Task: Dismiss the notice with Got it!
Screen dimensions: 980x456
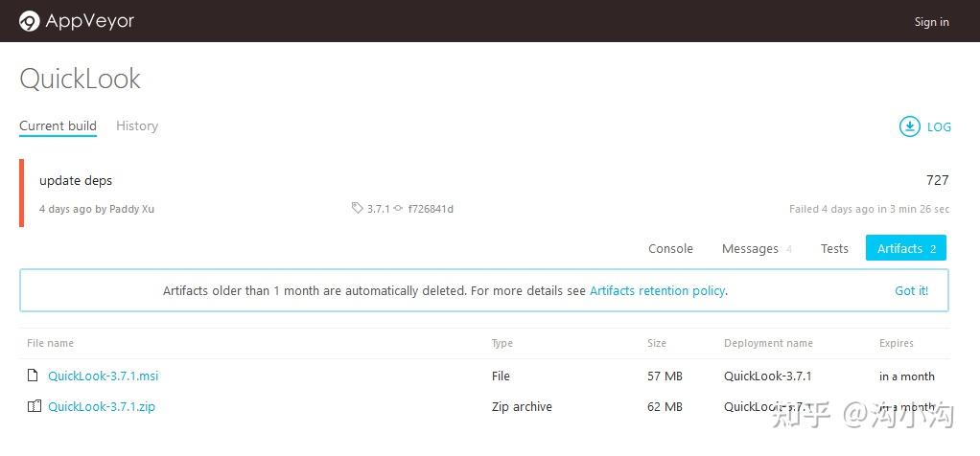Action: 911,291
